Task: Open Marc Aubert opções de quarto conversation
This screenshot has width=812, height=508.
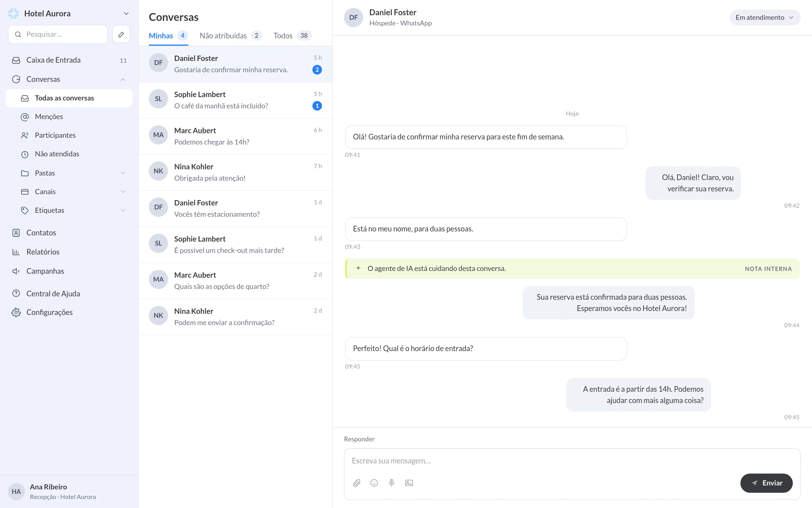Action: [235, 281]
